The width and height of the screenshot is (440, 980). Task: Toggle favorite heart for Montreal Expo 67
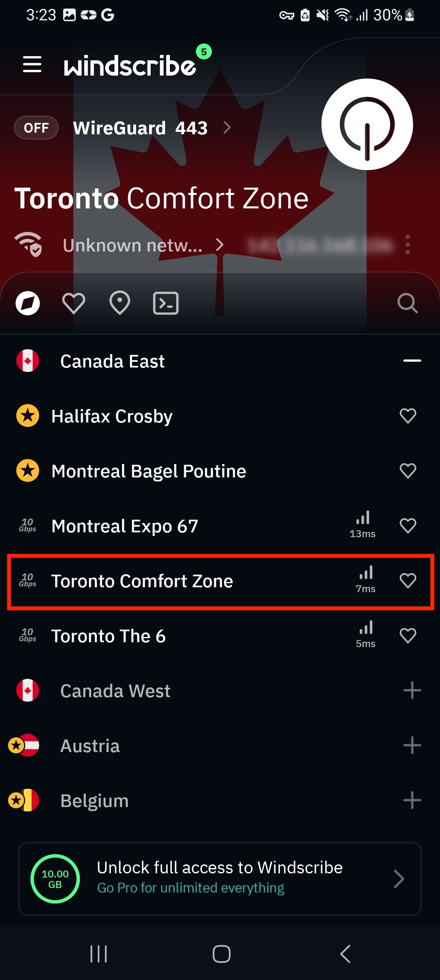[408, 526]
